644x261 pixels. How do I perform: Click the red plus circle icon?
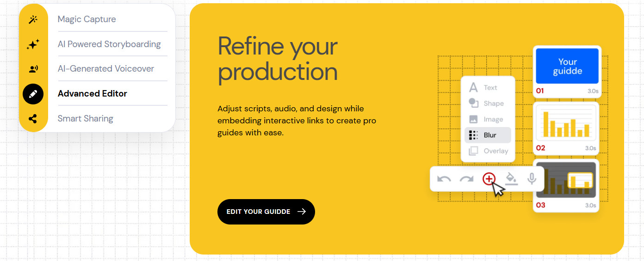coord(489,179)
